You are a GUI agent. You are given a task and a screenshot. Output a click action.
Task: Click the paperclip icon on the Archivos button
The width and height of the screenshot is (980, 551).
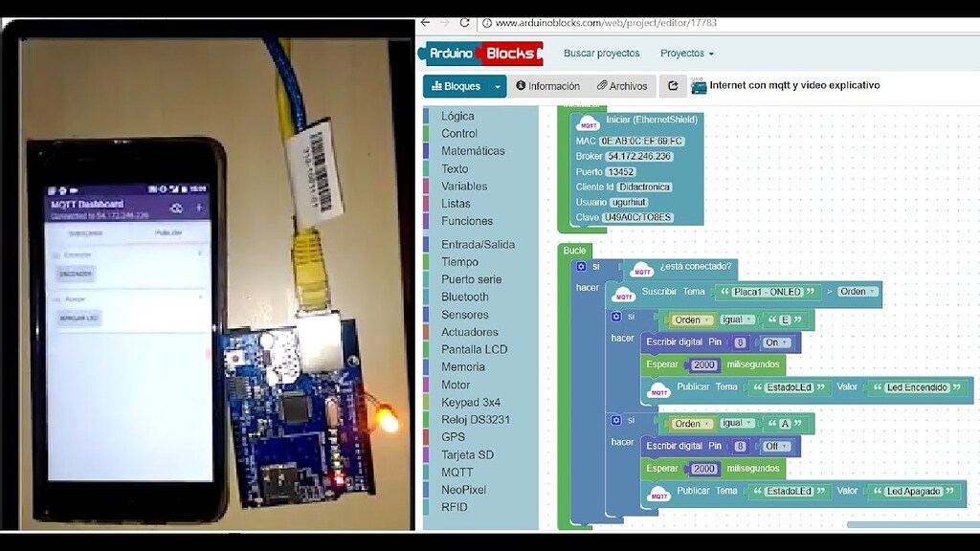tap(603, 85)
